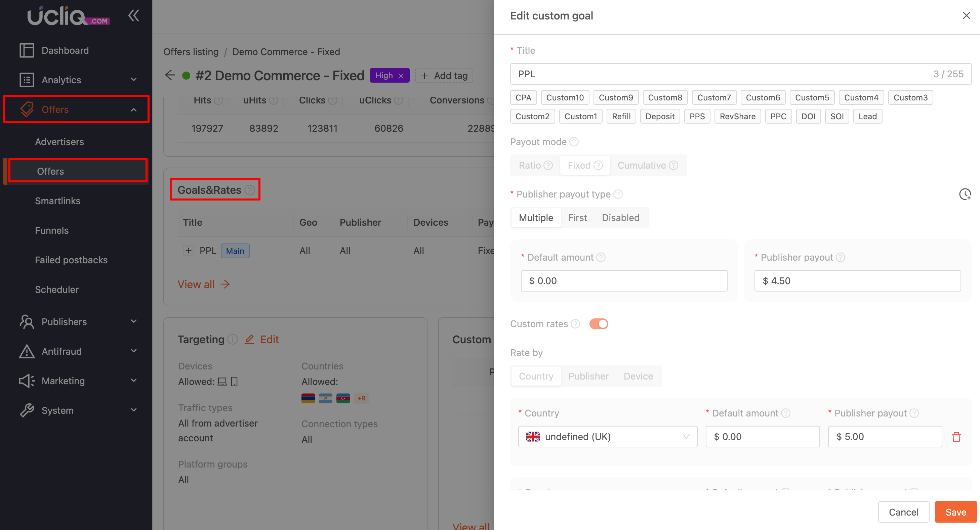Open the country dropdown showing undefined (UK)
This screenshot has width=980, height=530.
pos(607,437)
